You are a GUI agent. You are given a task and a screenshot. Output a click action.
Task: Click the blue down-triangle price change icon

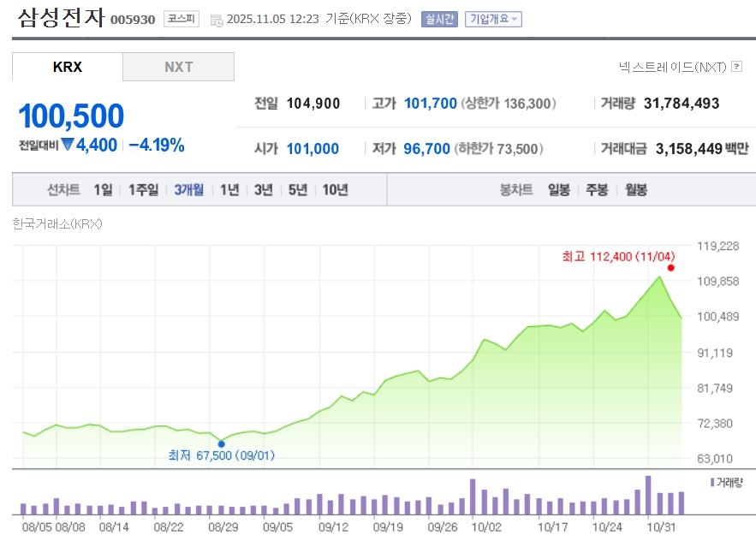[x=67, y=145]
